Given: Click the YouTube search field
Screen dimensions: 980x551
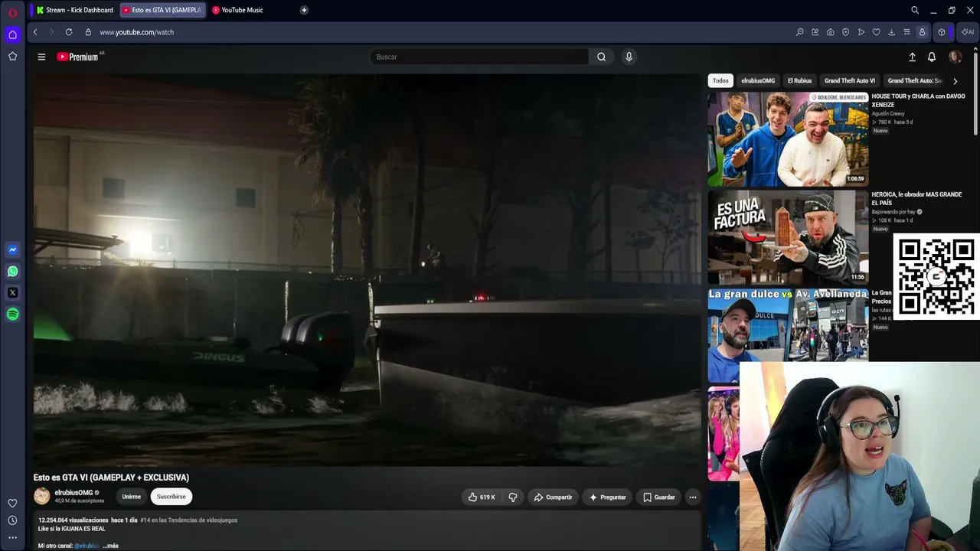Looking at the screenshot, I should (479, 57).
